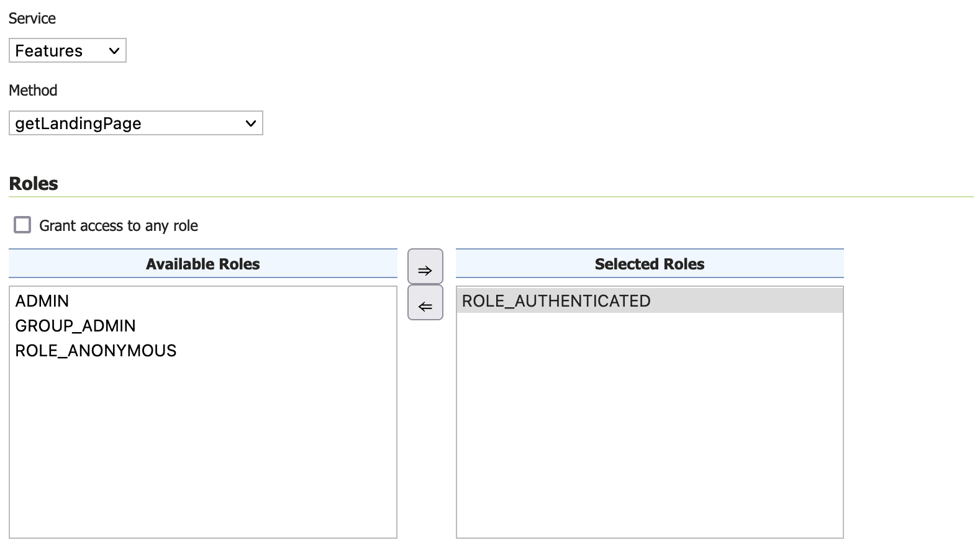Select ROLE_AUTHENTICATED in Selected Roles list
The height and width of the screenshot is (545, 980).
[556, 301]
